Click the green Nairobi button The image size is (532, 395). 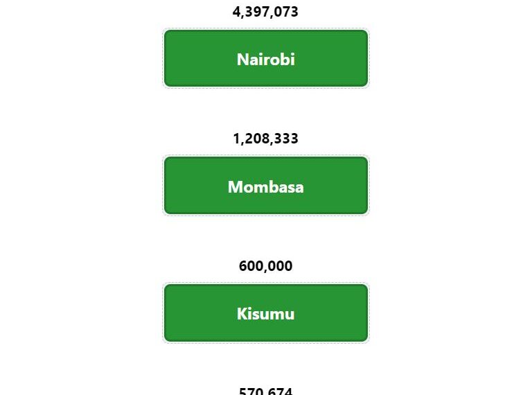pos(266,58)
